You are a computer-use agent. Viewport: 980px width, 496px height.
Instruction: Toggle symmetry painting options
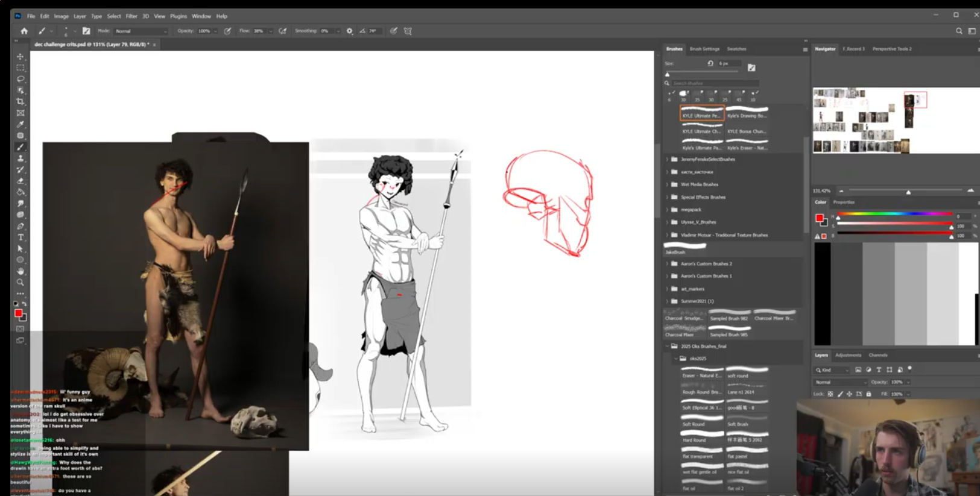408,31
